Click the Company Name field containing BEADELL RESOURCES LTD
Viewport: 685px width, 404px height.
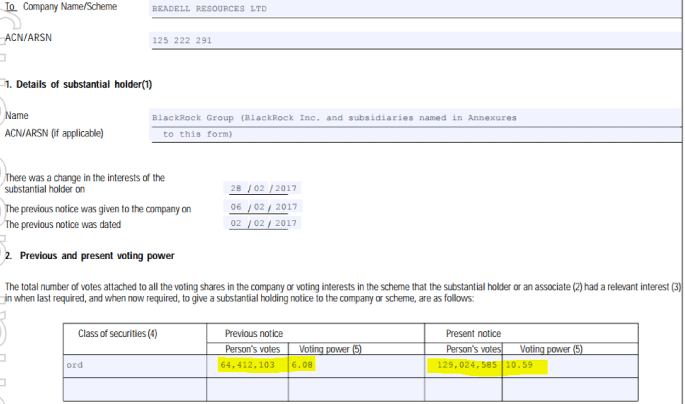[x=400, y=8]
